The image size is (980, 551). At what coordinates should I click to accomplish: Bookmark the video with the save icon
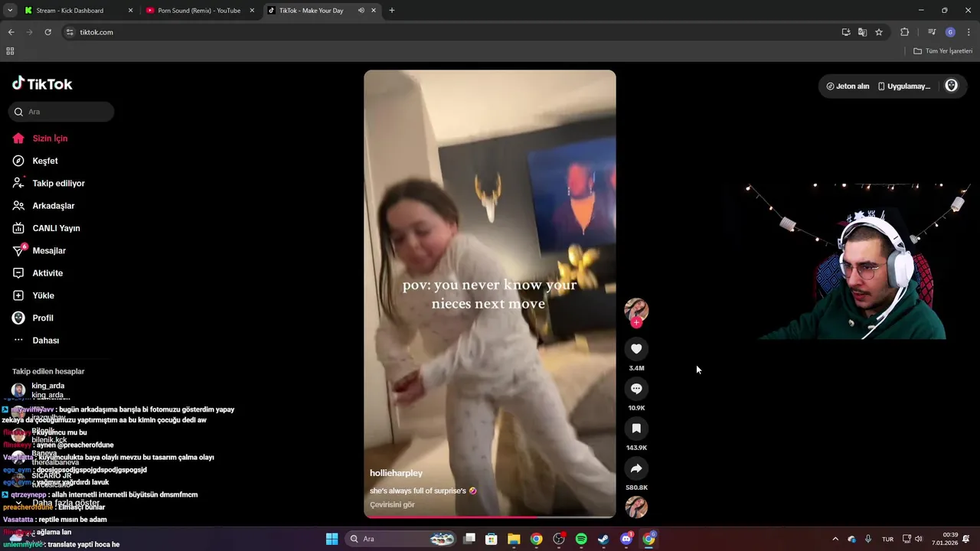tap(636, 429)
